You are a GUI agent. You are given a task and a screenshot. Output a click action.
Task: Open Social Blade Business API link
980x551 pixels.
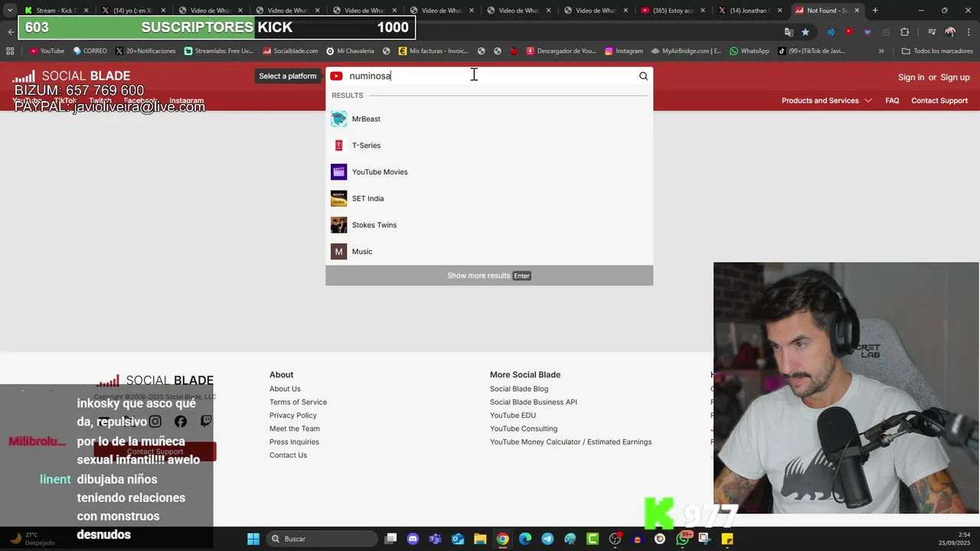pyautogui.click(x=534, y=402)
